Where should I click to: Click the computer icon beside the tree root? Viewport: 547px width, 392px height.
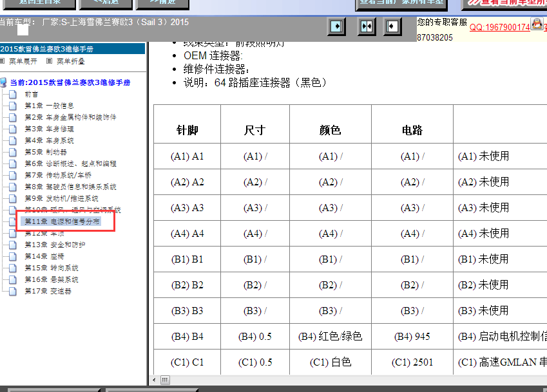[x=3, y=82]
